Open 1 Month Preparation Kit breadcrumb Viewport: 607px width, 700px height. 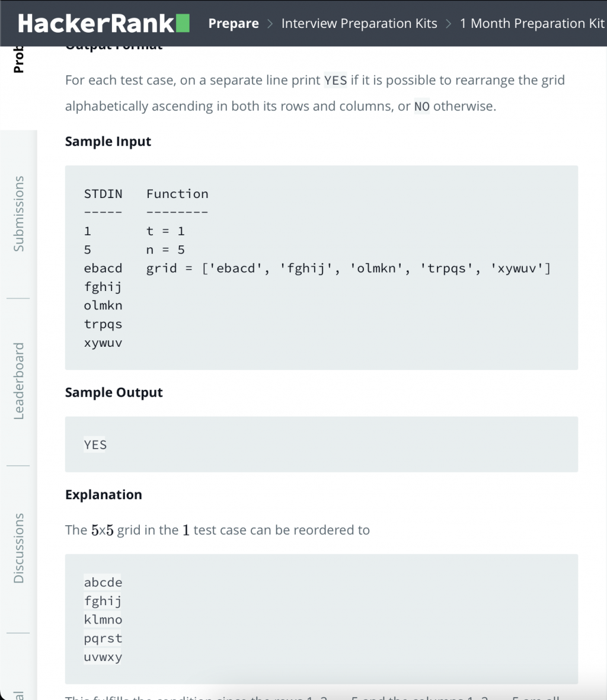532,24
